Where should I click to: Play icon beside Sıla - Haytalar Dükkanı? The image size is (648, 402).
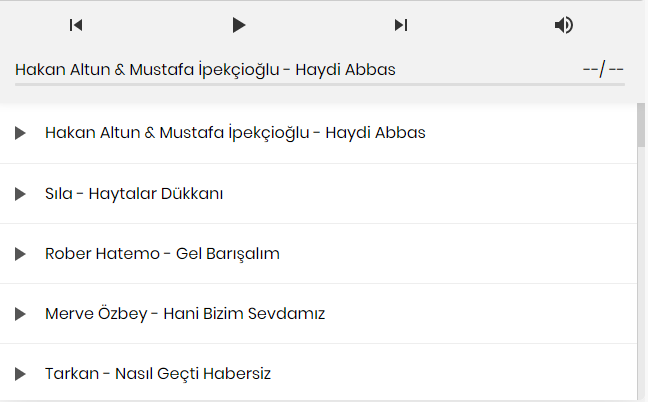coord(20,194)
